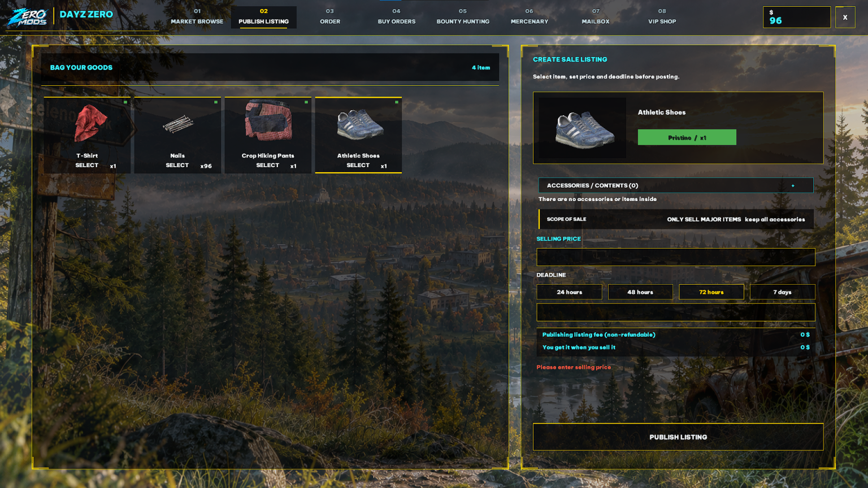This screenshot has height=488, width=868.
Task: Click the Bag Your Goods heading
Action: click(x=81, y=68)
